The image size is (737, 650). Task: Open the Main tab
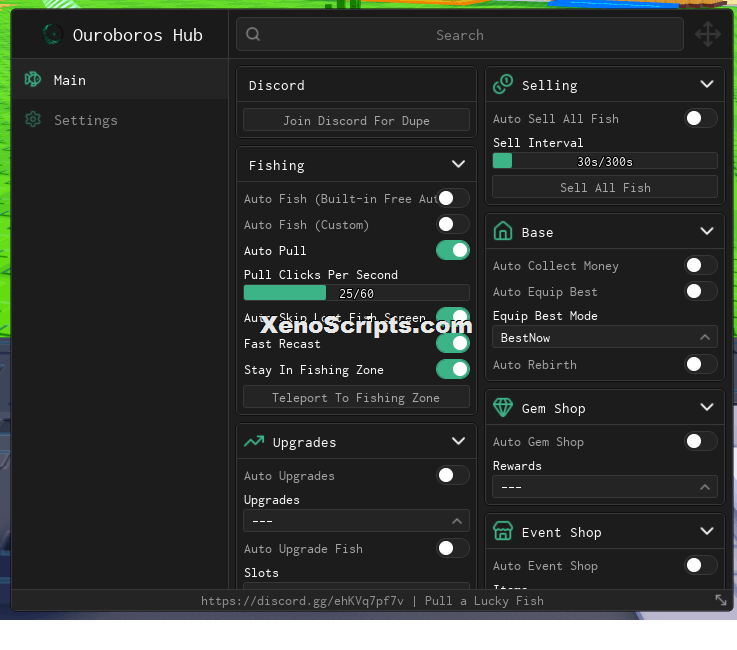click(119, 79)
